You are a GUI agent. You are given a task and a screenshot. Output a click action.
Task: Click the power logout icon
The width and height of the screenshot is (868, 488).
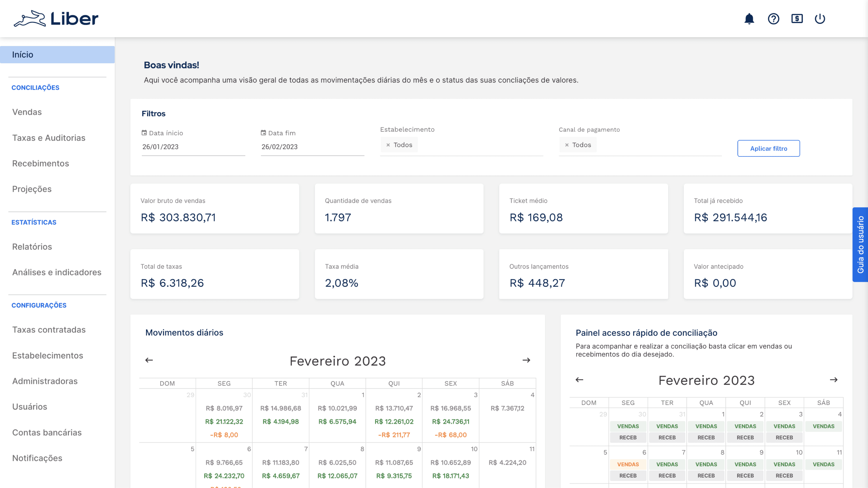click(820, 19)
